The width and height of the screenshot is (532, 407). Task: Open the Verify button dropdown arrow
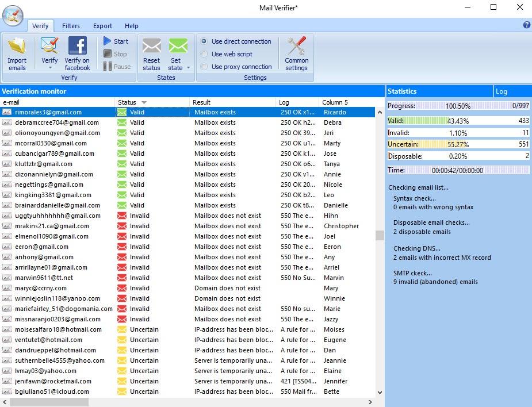(x=49, y=68)
